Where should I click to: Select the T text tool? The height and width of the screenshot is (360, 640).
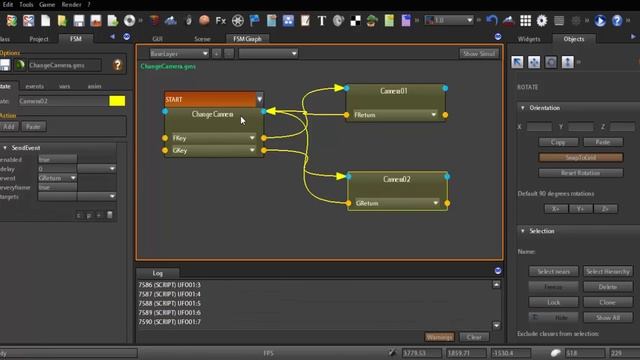tap(322, 20)
